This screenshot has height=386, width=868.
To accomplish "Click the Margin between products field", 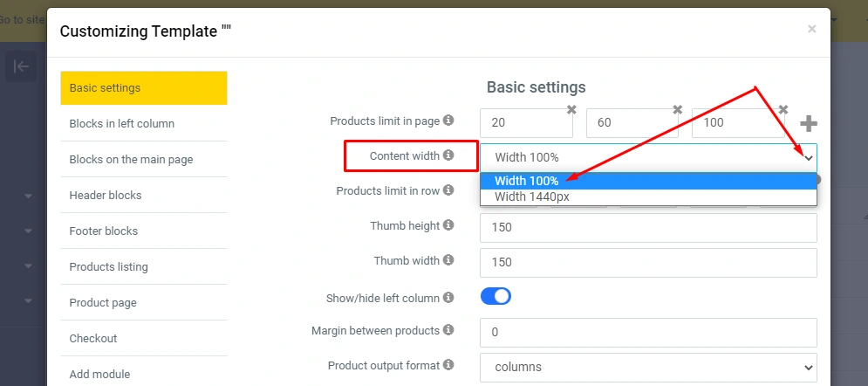I will coord(647,332).
